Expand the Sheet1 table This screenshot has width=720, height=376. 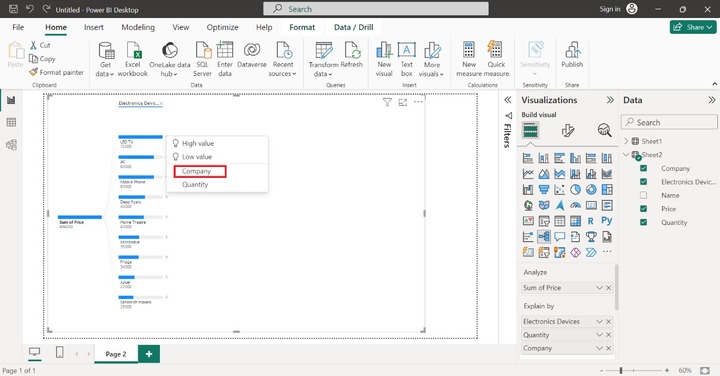(x=626, y=141)
